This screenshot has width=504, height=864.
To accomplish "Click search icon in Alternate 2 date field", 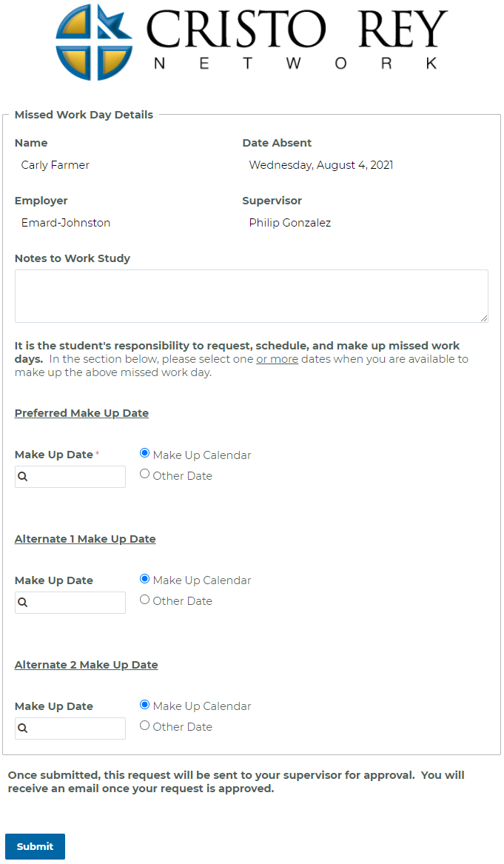I will pos(23,729).
